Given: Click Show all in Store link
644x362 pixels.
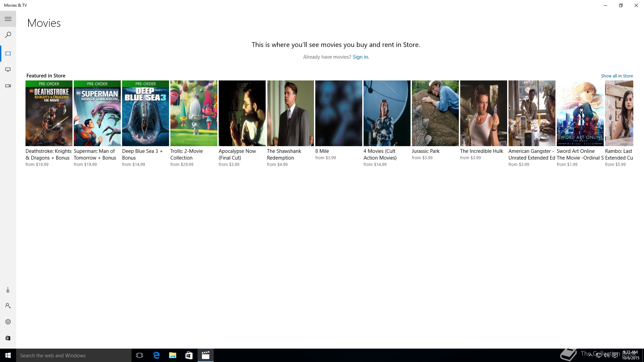Looking at the screenshot, I should click(617, 76).
